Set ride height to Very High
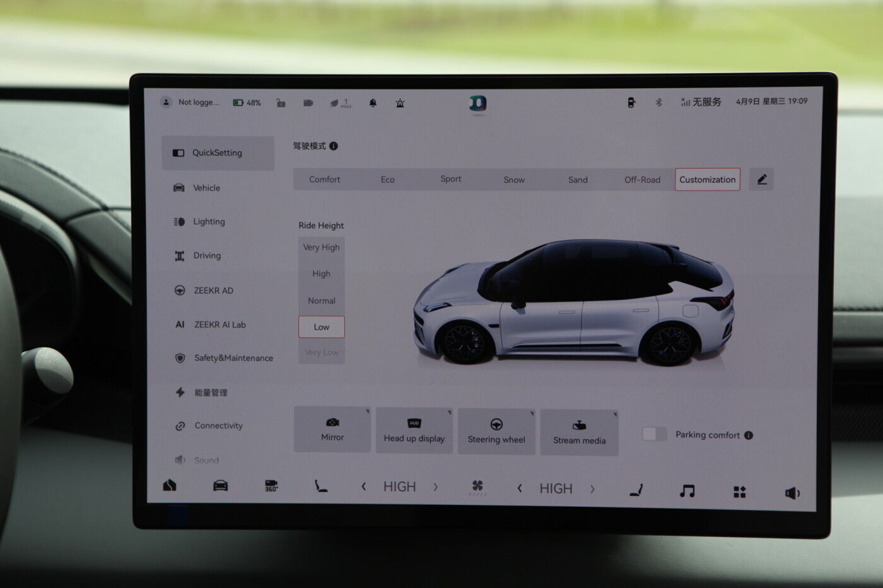Viewport: 883px width, 588px height. 322,248
